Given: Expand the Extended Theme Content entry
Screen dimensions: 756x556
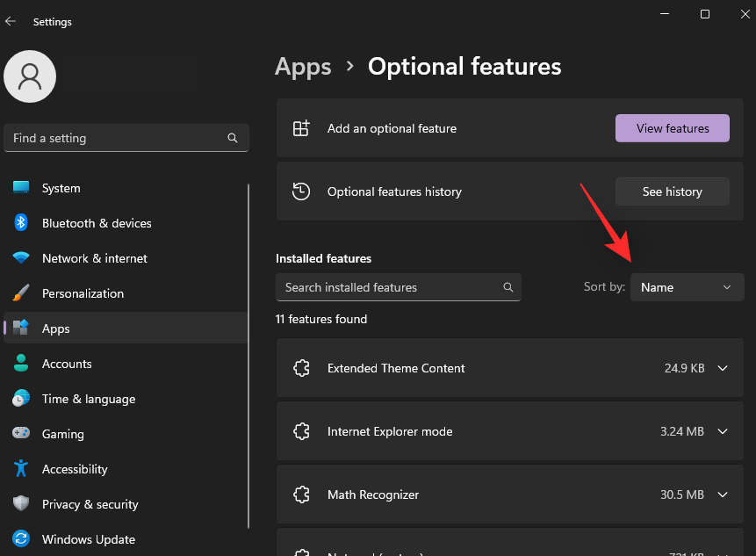Looking at the screenshot, I should click(x=723, y=368).
